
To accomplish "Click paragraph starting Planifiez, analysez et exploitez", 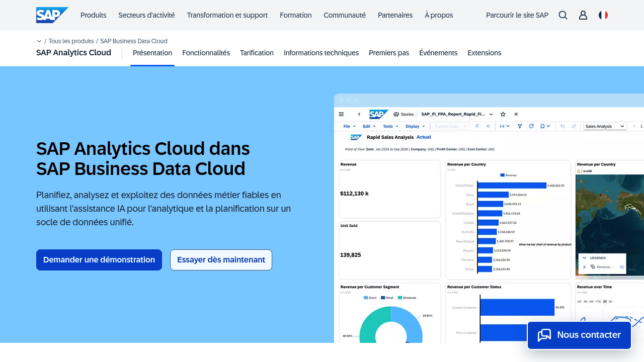I will coord(164,208).
